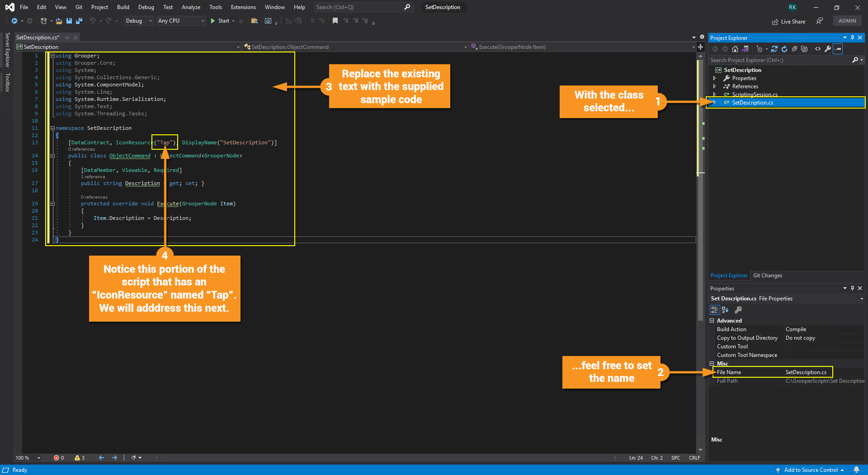Open notifications bell in status bar
The image size is (868, 475).
856,470
